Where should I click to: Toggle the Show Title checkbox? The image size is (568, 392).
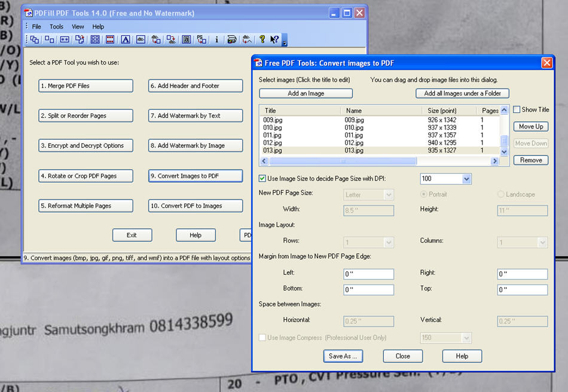pyautogui.click(x=517, y=109)
